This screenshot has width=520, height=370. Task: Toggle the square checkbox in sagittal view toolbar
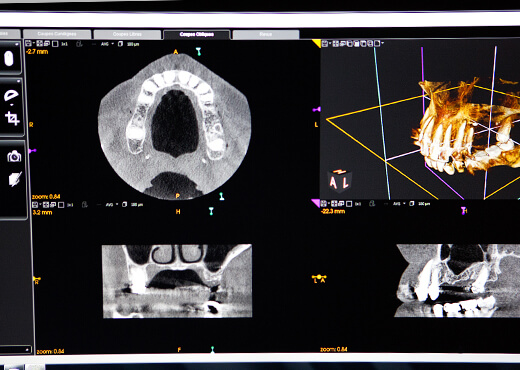tap(349, 204)
